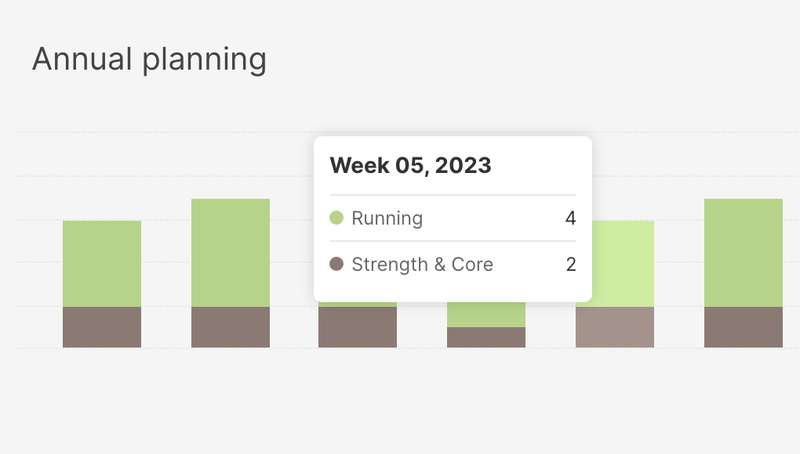This screenshot has height=454, width=800.
Task: Select the leftmost bar's brown Strength segment
Action: coord(102,327)
